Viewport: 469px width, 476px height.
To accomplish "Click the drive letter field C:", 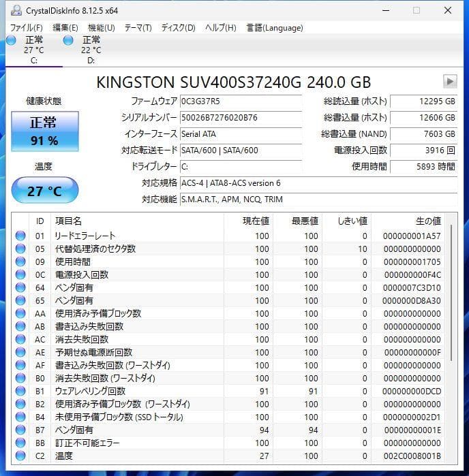I will click(x=241, y=167).
